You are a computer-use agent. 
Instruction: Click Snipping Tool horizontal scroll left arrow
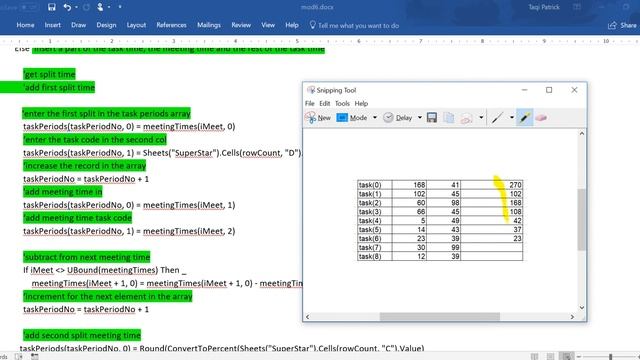point(307,317)
